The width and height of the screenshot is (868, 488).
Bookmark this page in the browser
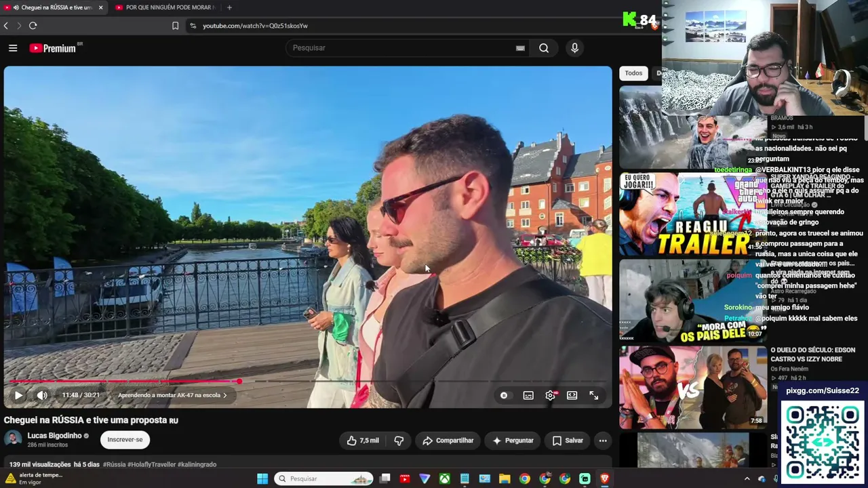tap(175, 26)
